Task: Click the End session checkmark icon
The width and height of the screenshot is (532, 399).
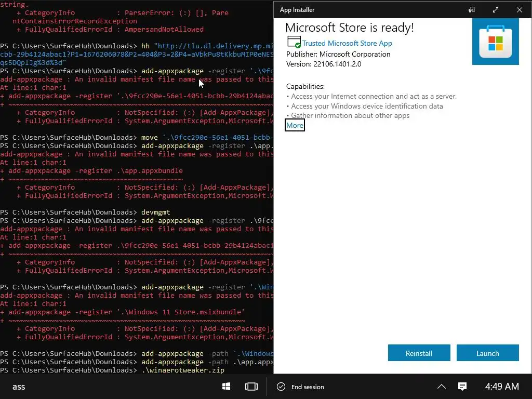Action: [x=281, y=387]
